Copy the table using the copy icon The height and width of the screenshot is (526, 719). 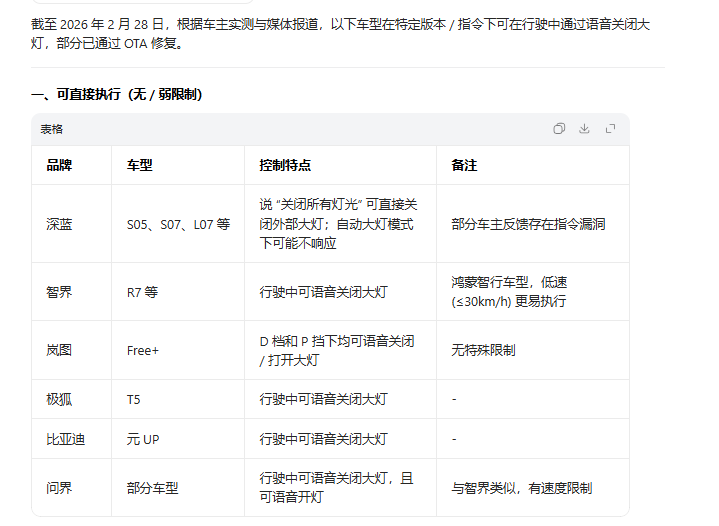(559, 129)
